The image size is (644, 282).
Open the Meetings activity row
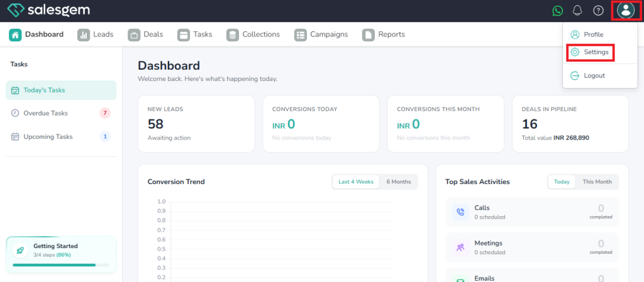click(532, 247)
